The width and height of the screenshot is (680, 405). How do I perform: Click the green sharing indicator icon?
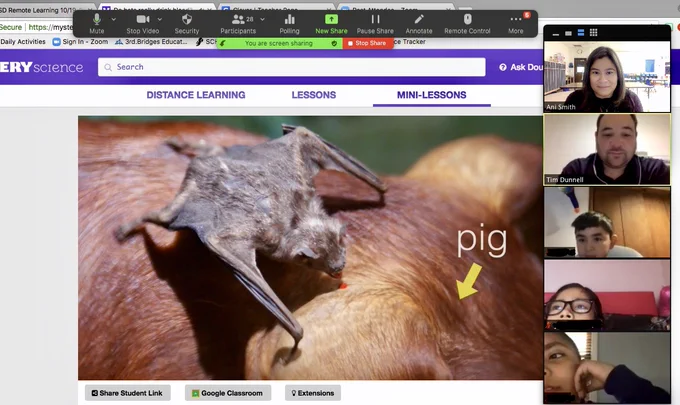223,43
